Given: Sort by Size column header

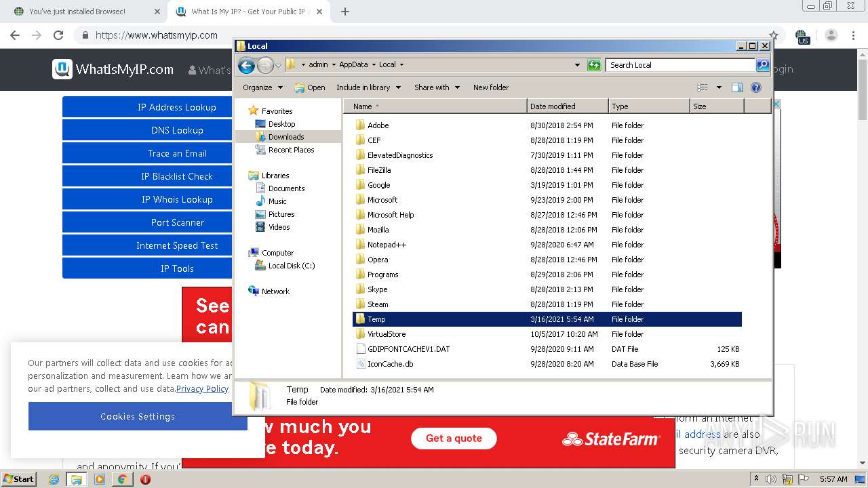Looking at the screenshot, I should click(x=717, y=106).
